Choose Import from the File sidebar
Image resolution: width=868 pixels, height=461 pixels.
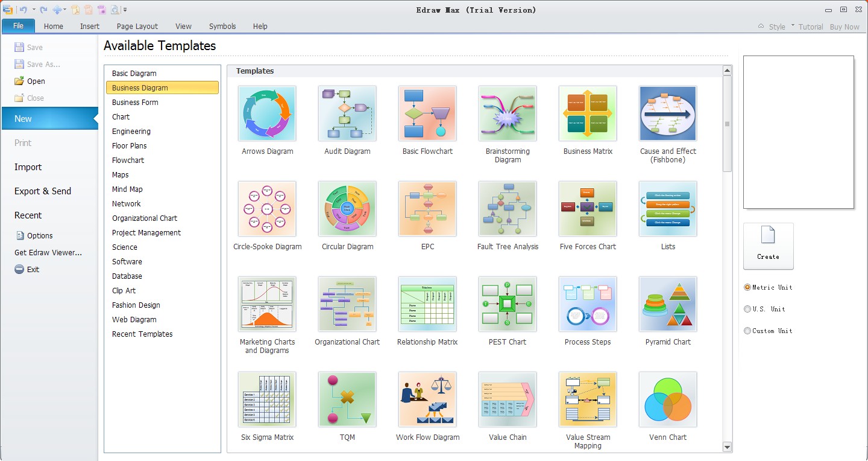[x=28, y=167]
